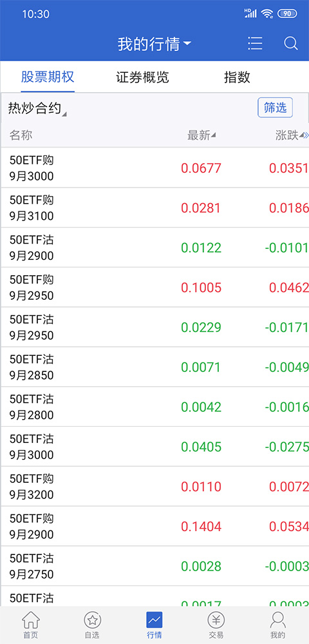Expand the 我的行情 title dropdown
Viewport: 309px width, 644px height.
[154, 44]
